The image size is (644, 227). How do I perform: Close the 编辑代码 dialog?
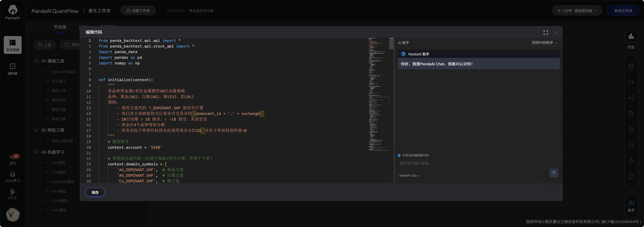click(x=556, y=32)
